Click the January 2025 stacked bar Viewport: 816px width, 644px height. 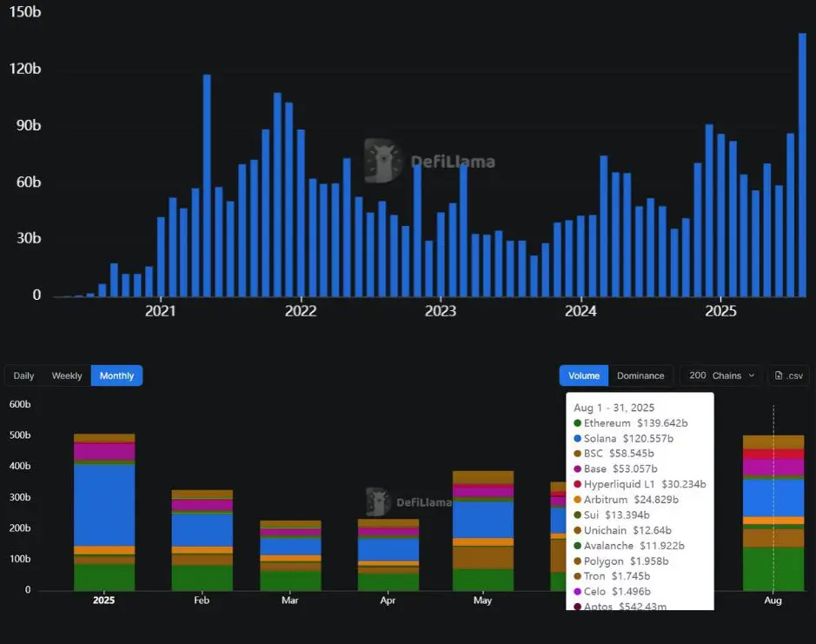point(104,512)
